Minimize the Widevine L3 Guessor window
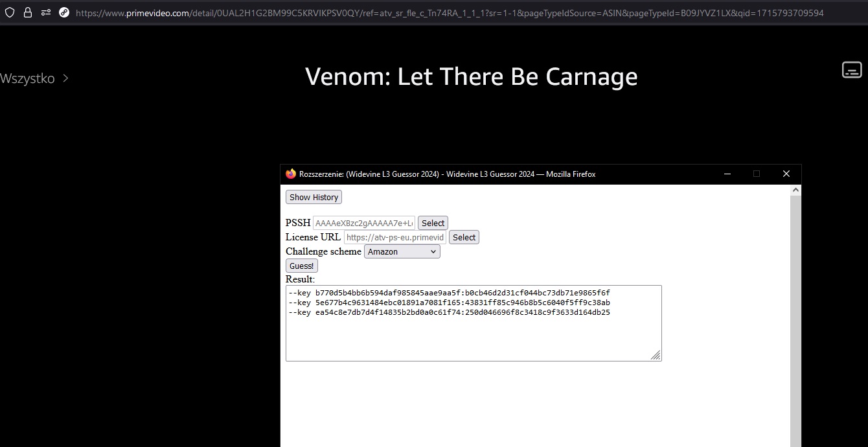Viewport: 868px width, 447px height. coord(727,174)
